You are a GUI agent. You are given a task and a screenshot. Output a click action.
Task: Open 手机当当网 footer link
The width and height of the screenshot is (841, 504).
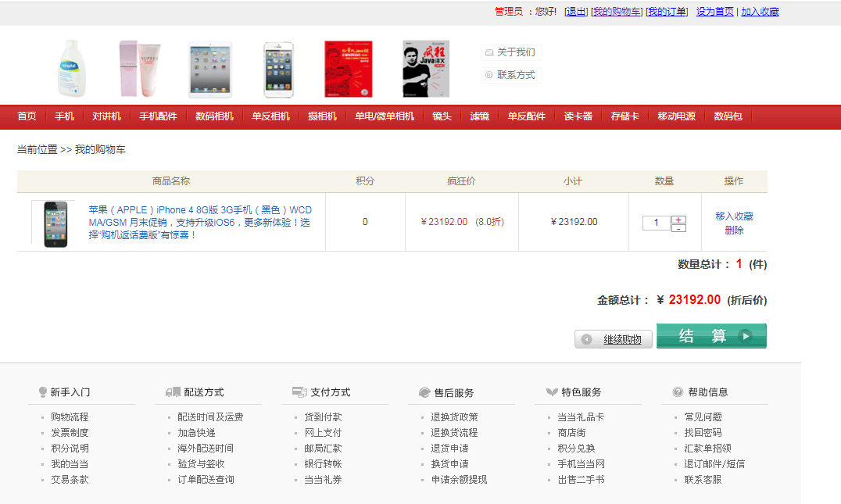point(581,464)
